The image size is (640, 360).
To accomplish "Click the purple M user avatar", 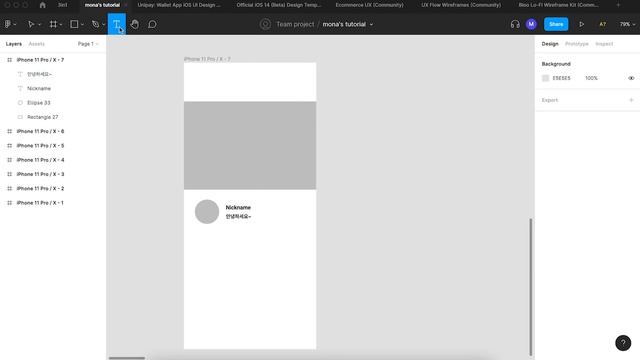I will pos(531,24).
